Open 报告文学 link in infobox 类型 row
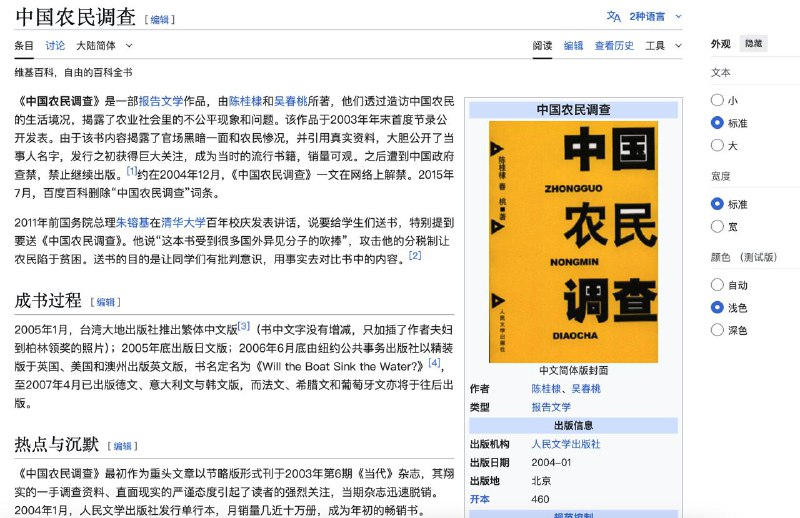This screenshot has height=518, width=800. [551, 407]
